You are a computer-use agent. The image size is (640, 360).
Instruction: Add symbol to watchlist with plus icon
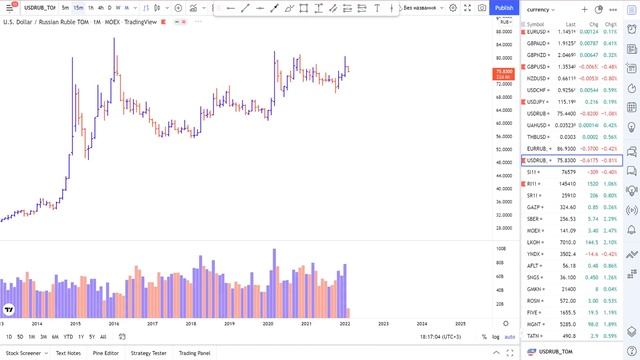[x=584, y=9]
